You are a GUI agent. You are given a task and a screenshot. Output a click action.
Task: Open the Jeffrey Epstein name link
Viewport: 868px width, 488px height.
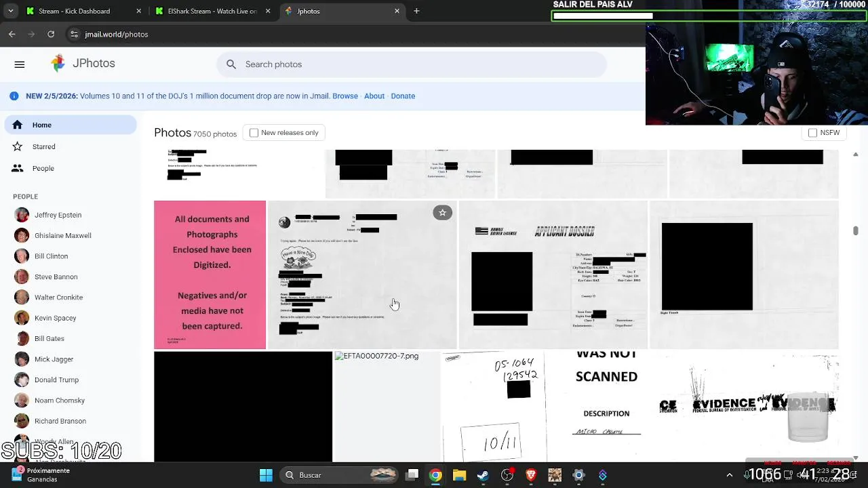(x=58, y=215)
